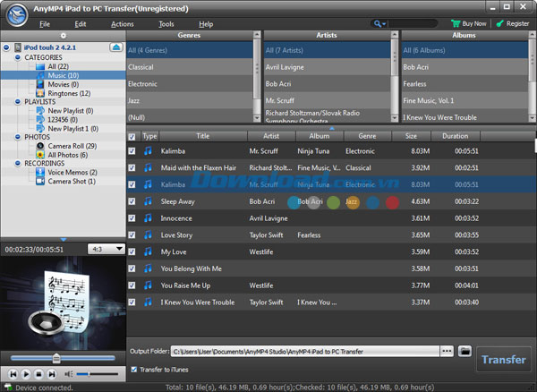Click the Buy Now cart icon

point(455,23)
